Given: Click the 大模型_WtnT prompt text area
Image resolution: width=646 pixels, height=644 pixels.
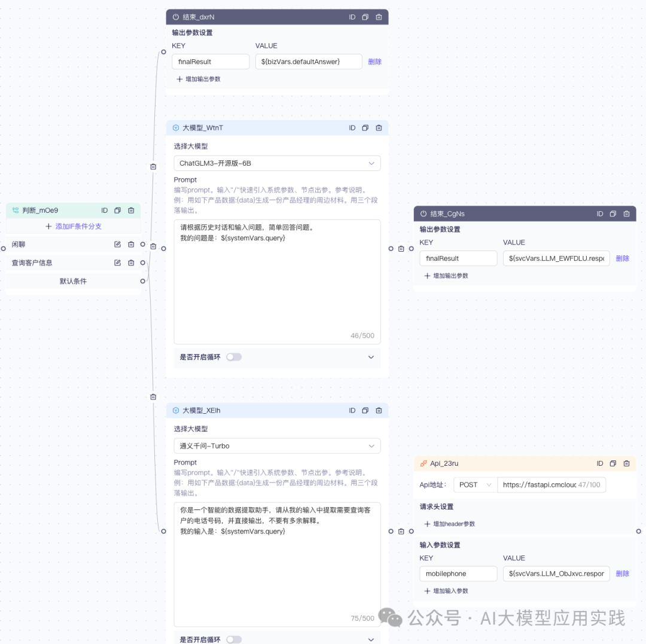Looking at the screenshot, I should tap(277, 282).
